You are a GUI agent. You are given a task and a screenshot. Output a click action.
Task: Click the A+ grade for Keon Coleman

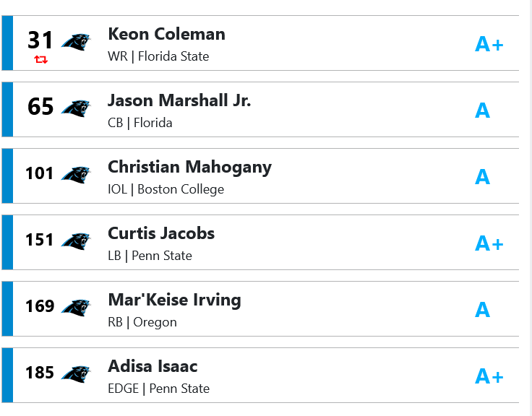(x=489, y=44)
